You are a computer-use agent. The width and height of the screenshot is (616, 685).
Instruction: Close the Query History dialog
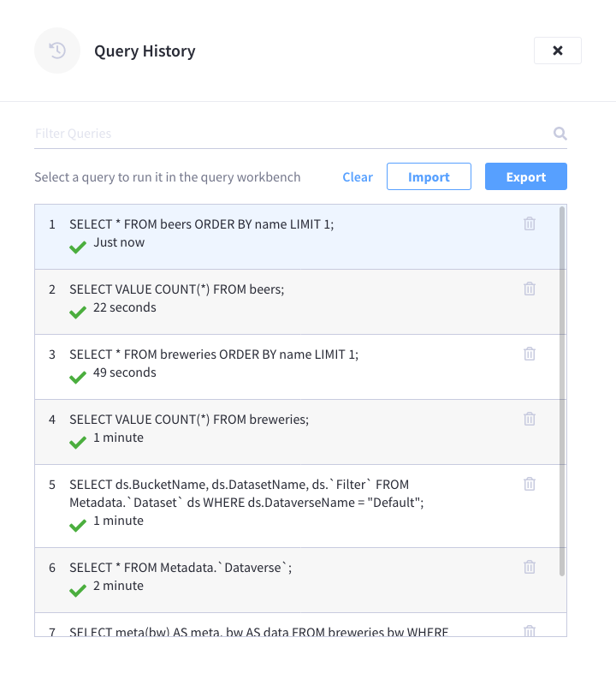(557, 51)
